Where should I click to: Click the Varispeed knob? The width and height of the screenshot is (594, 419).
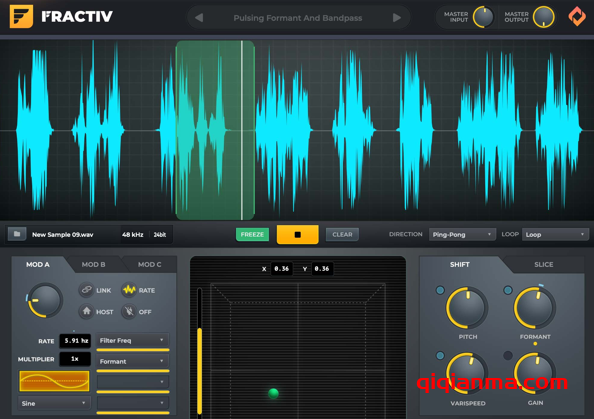467,373
